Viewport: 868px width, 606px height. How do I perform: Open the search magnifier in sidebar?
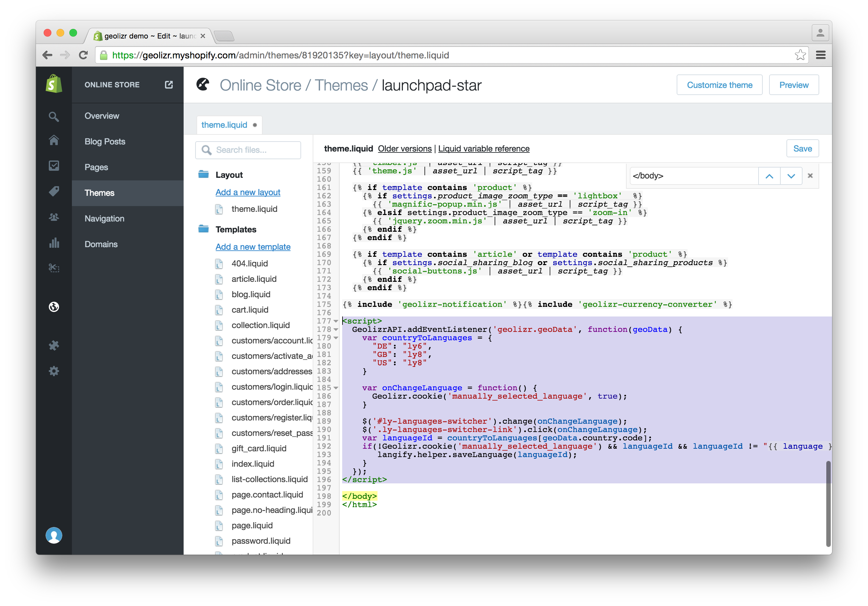coord(54,117)
